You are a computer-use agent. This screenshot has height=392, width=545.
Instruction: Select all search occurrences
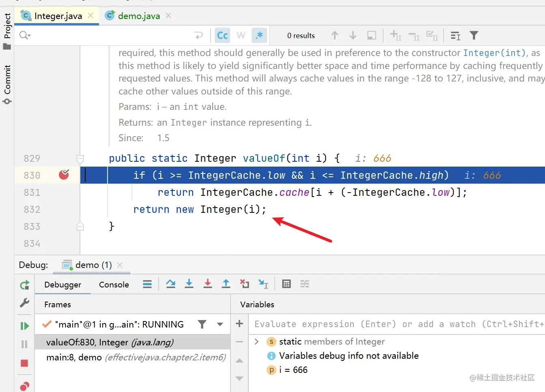point(432,36)
